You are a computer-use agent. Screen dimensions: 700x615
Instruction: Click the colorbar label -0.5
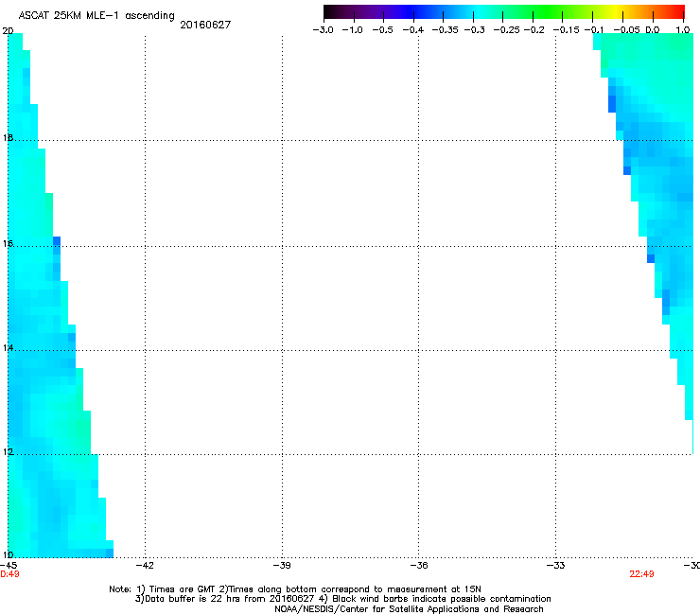tap(382, 30)
